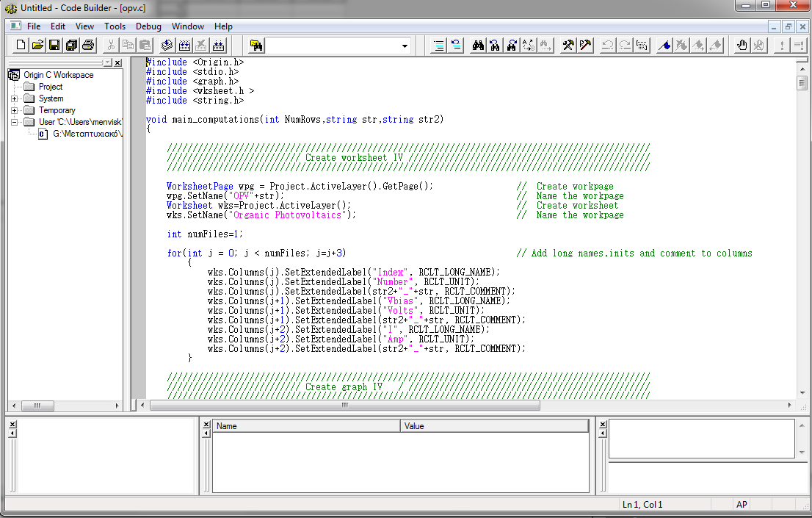Click the Copy icon in the toolbar
The image size is (812, 518).
pos(128,45)
